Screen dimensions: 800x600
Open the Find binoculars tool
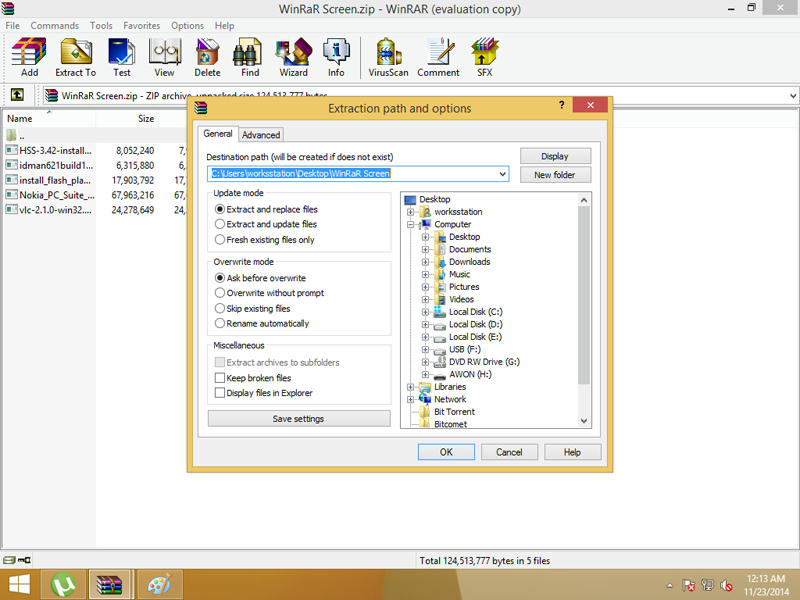[249, 57]
